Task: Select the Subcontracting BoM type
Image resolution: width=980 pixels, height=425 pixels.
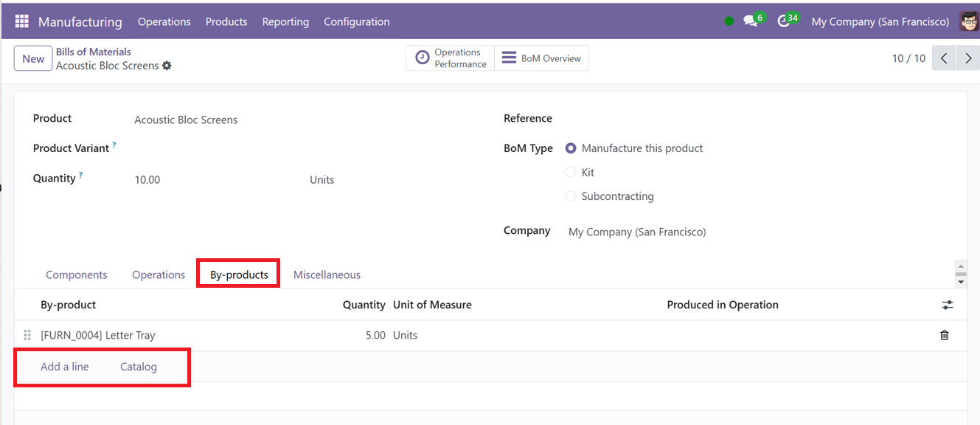Action: point(571,196)
